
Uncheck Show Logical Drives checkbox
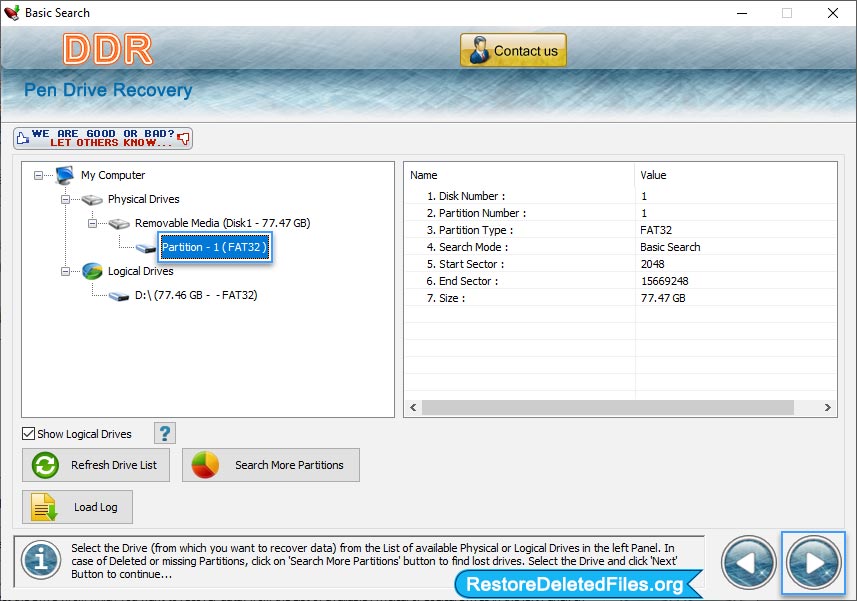point(28,433)
